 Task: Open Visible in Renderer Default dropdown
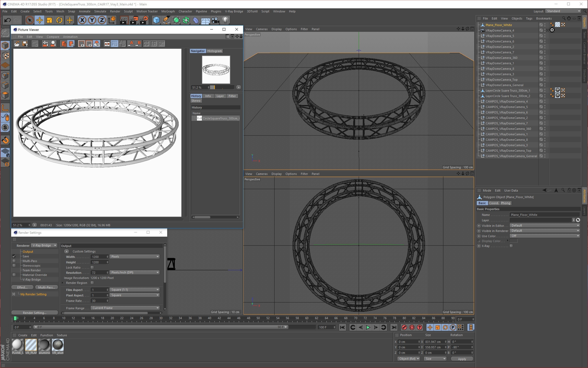pyautogui.click(x=545, y=231)
